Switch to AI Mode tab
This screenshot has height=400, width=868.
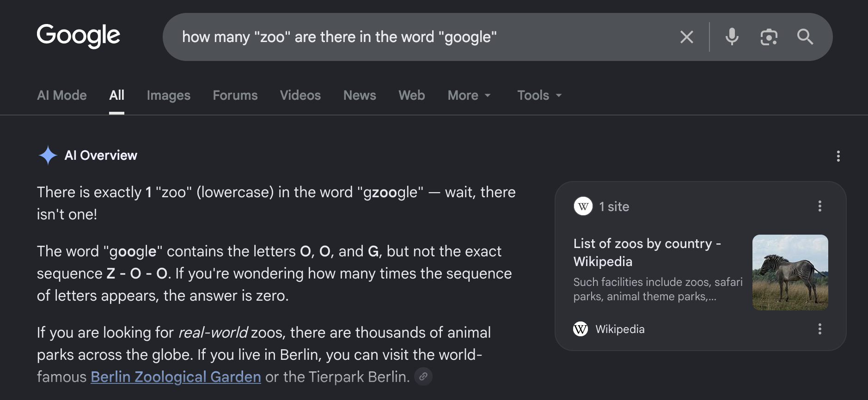pyautogui.click(x=62, y=95)
